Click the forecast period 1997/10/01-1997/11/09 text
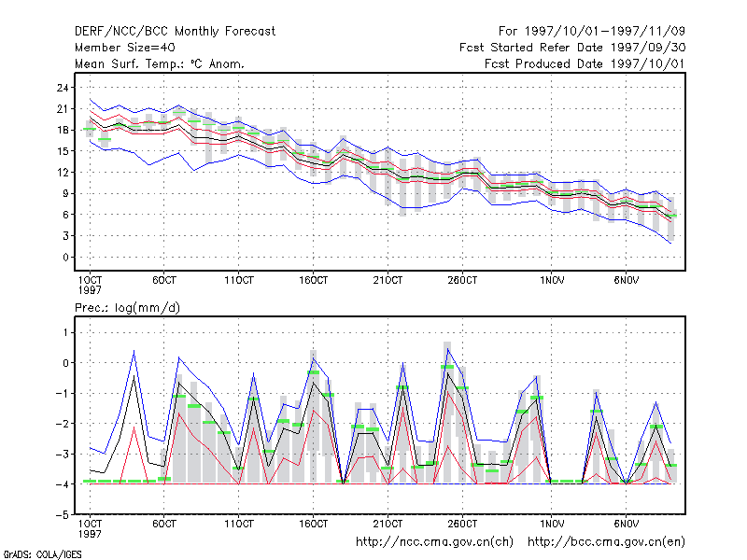747x560 pixels. (592, 32)
